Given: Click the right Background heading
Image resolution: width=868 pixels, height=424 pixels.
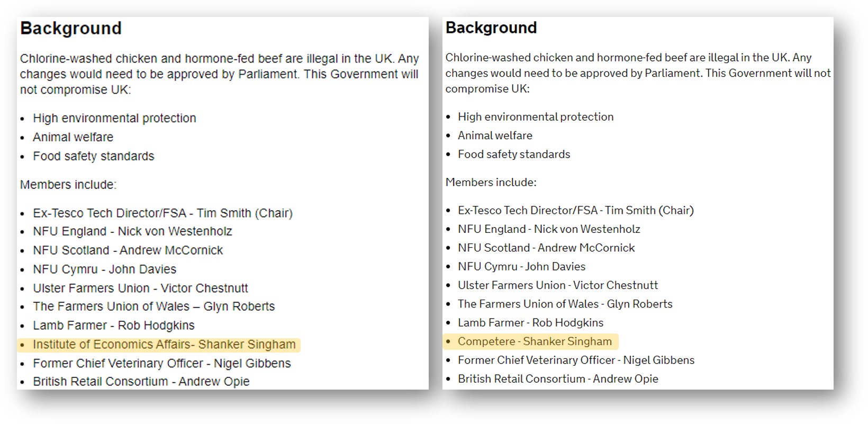Looking at the screenshot, I should (491, 28).
